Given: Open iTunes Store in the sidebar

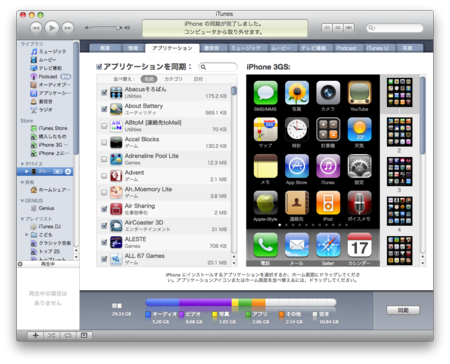Looking at the screenshot, I should pos(53,128).
